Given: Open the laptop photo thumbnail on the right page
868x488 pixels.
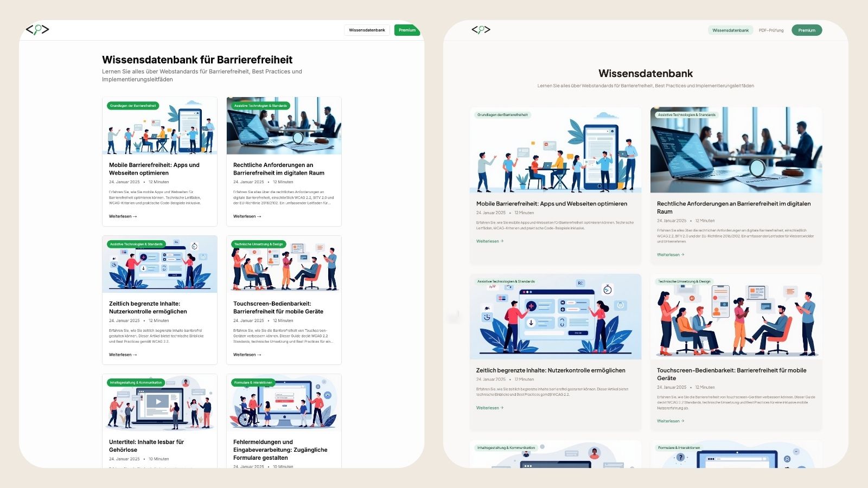Looking at the screenshot, I should 736,150.
